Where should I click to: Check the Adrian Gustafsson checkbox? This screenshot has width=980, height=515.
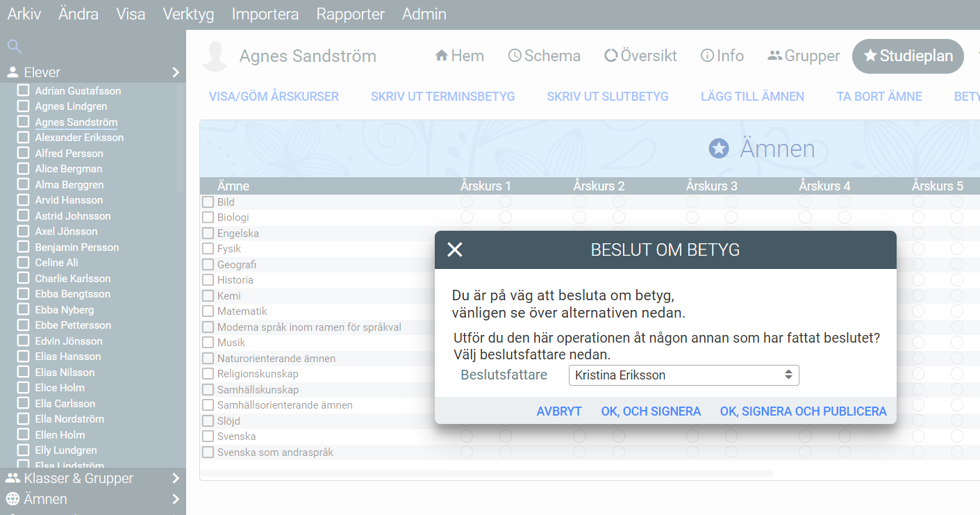point(23,91)
